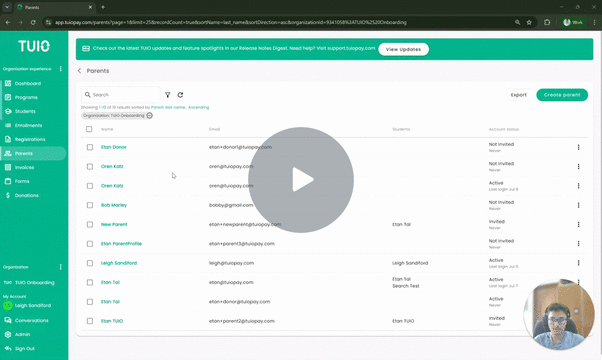Open Organization section options menu
Image resolution: width=602 pixels, height=360 pixels.
point(60,267)
